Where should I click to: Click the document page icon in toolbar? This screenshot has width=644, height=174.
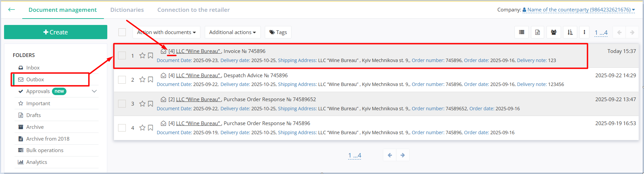click(x=538, y=32)
